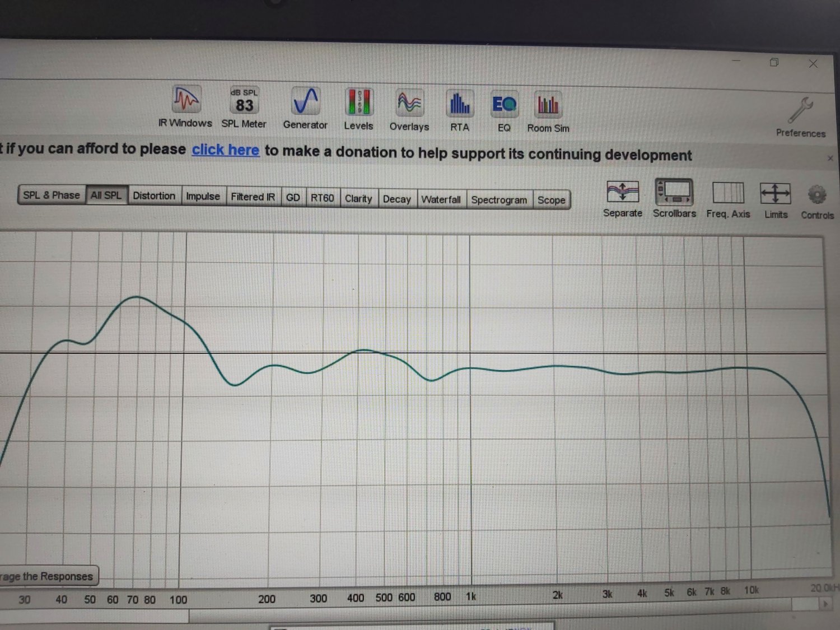Open the Overlays window
The width and height of the screenshot is (840, 630).
(x=409, y=110)
